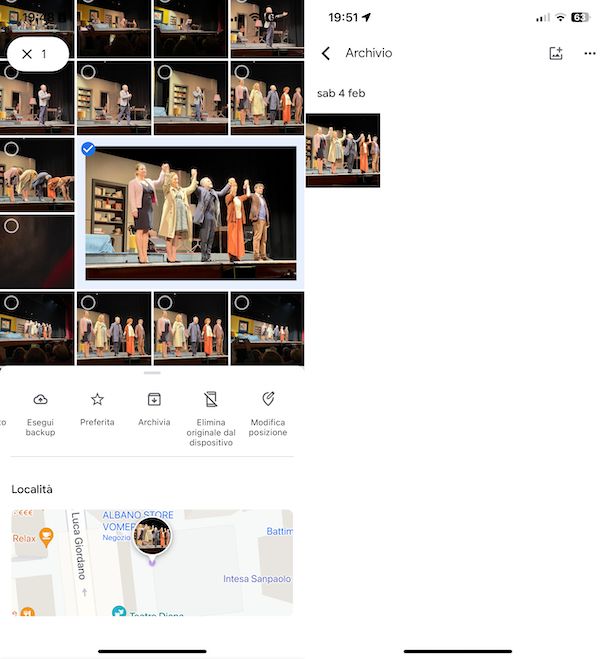Tap the battery indicator in status bar

click(581, 17)
